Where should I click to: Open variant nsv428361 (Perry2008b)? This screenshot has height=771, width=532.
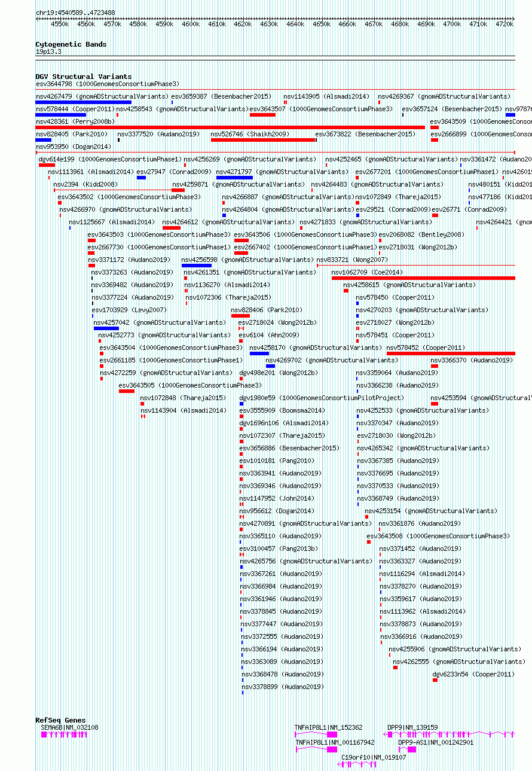coord(75,121)
